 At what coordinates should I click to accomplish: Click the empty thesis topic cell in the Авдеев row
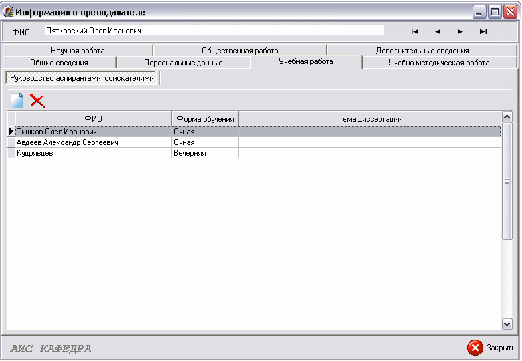pyautogui.click(x=370, y=142)
